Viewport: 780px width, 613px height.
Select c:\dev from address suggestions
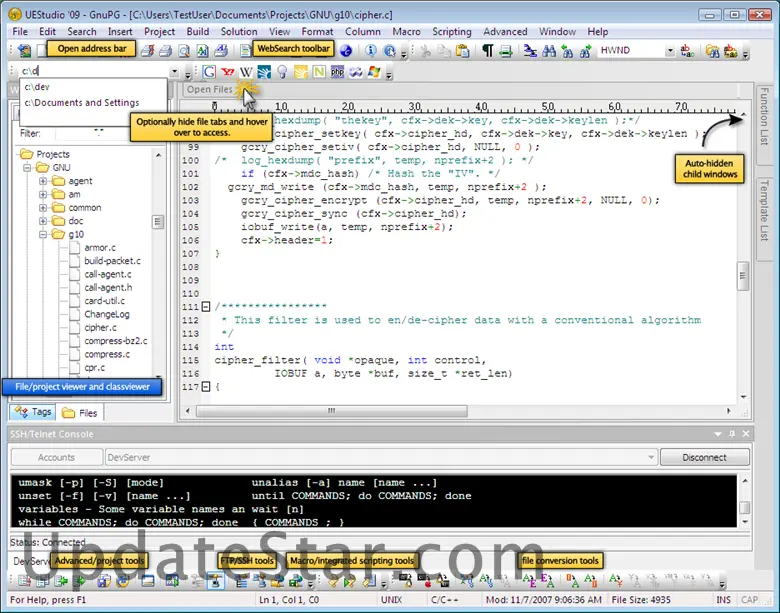pyautogui.click(x=93, y=87)
